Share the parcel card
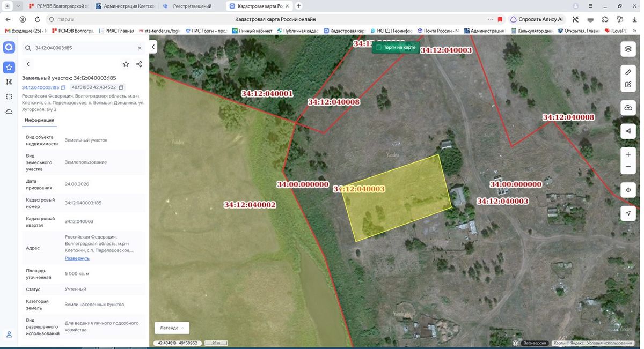Image resolution: width=644 pixels, height=349 pixels. point(139,64)
